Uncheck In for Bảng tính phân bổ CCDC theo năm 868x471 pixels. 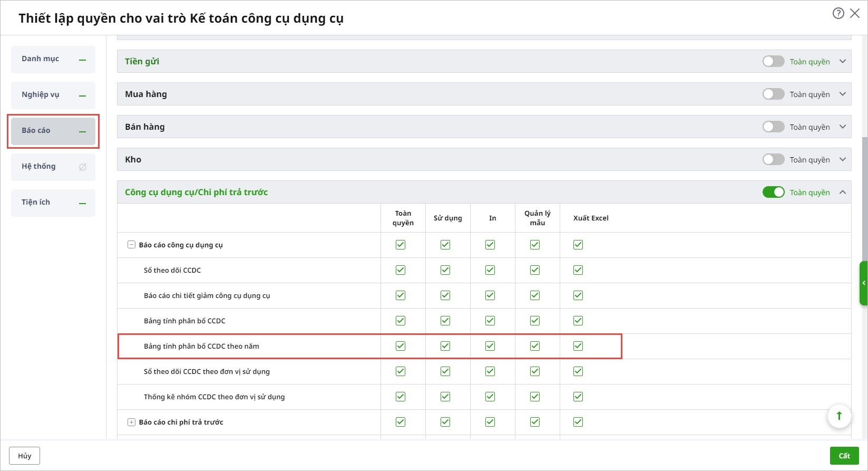pos(490,346)
